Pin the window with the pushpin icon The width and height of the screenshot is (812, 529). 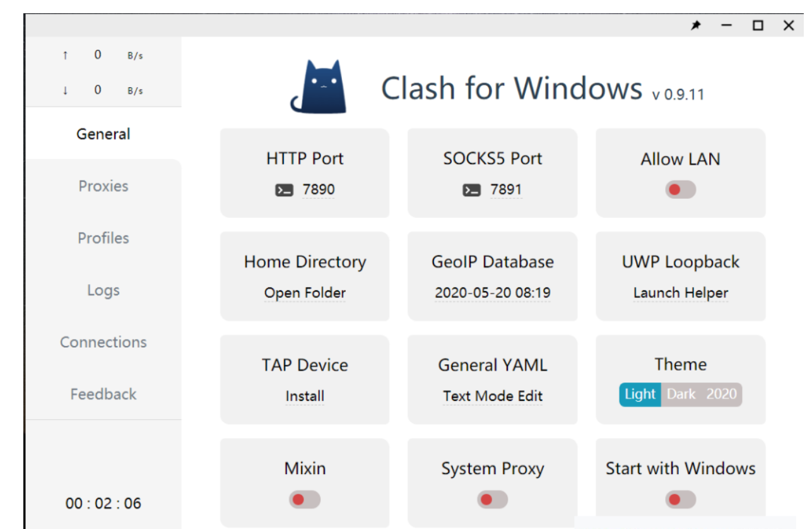[x=696, y=25]
